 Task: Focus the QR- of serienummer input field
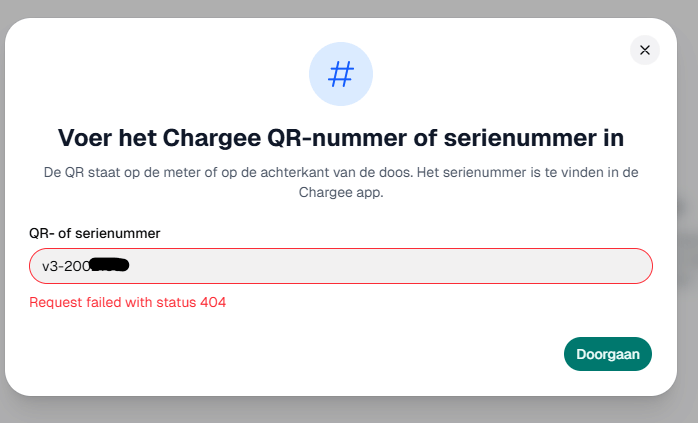(x=341, y=266)
